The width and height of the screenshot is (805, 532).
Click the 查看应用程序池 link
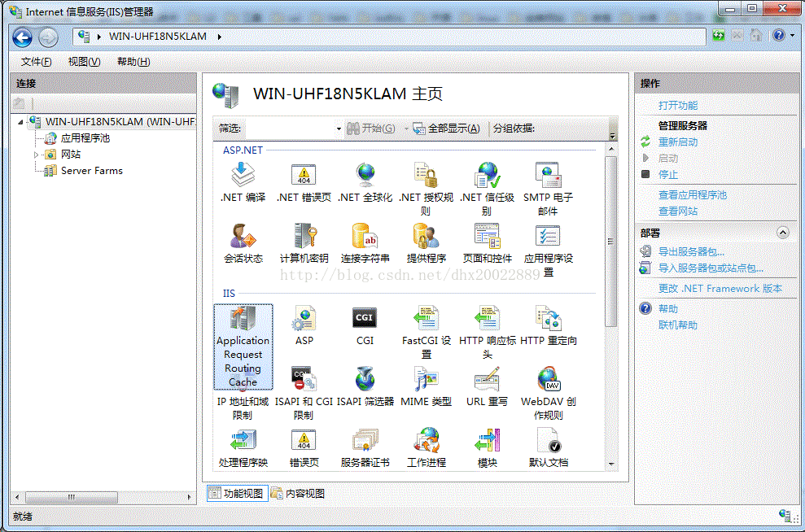(693, 195)
